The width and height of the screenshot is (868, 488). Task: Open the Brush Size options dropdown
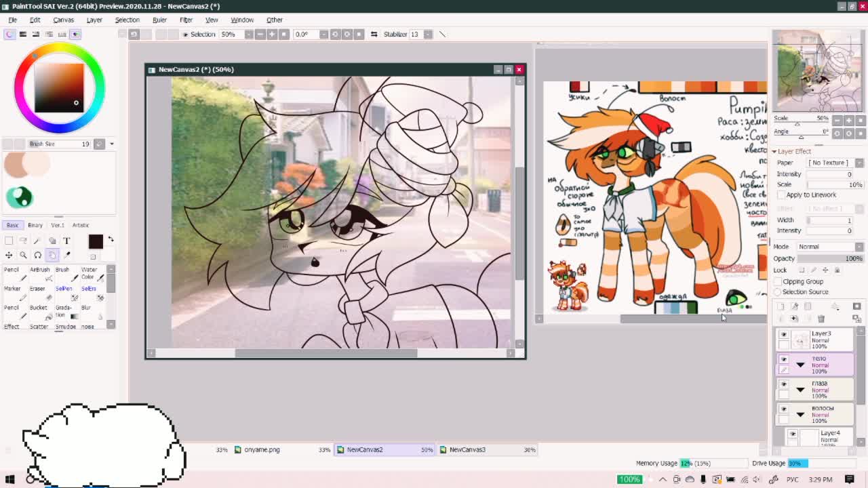[111, 144]
